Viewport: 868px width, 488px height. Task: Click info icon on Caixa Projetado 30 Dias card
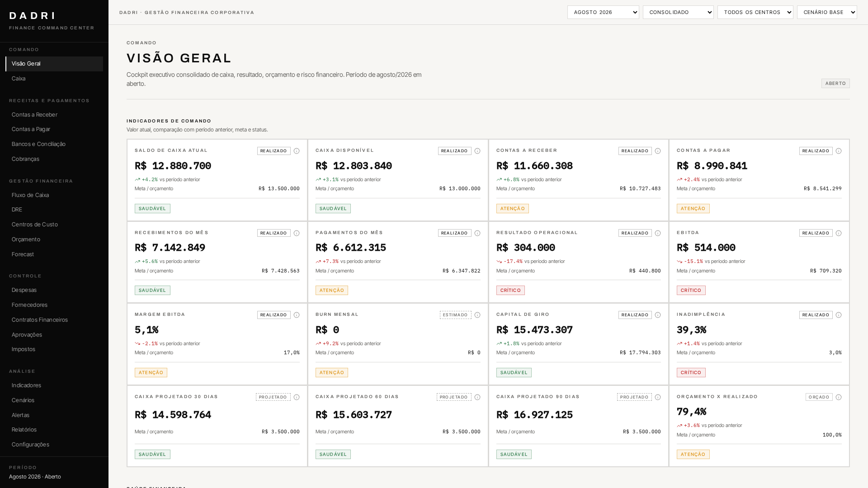[x=297, y=397]
